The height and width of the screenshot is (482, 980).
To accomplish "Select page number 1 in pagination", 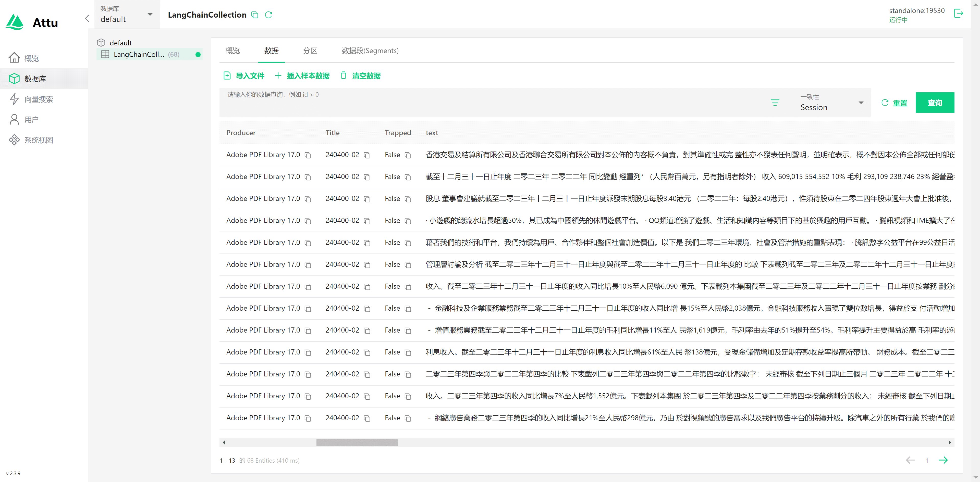I will coord(926,460).
